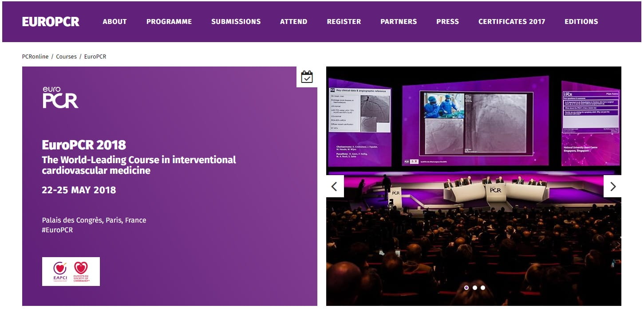Go to PCRonline breadcrumb link

point(35,57)
